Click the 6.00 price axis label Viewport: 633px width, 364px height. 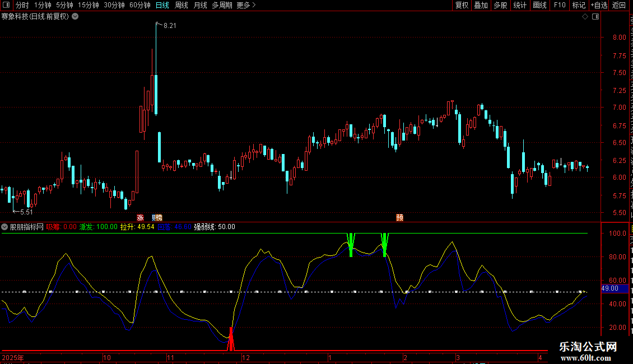click(619, 177)
